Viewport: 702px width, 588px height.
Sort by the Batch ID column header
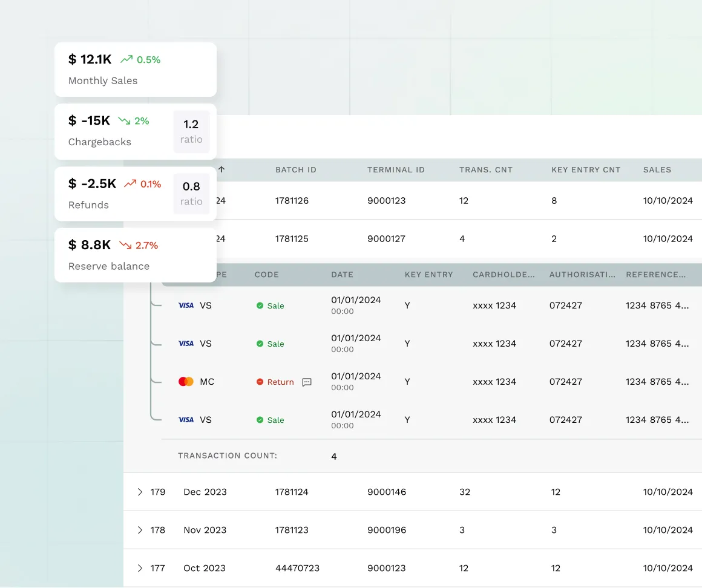[295, 170]
